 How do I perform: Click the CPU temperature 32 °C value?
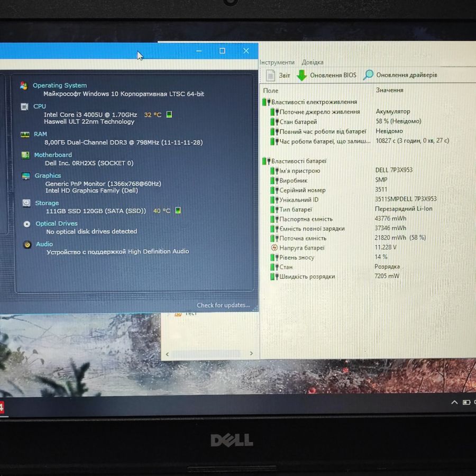coord(153,115)
